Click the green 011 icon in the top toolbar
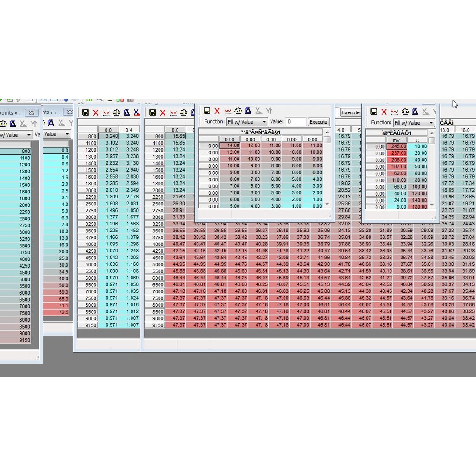Image resolution: width=476 pixels, height=476 pixels. (x=89, y=99)
